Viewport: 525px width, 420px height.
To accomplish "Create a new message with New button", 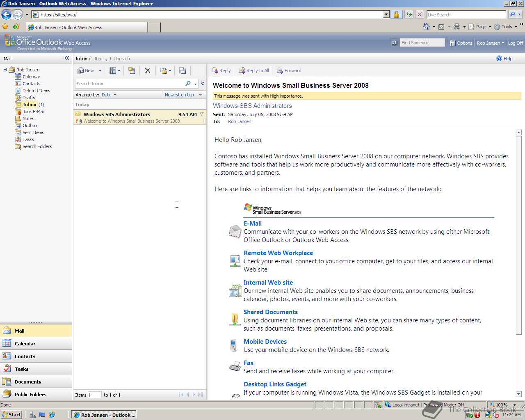I will coord(86,71).
